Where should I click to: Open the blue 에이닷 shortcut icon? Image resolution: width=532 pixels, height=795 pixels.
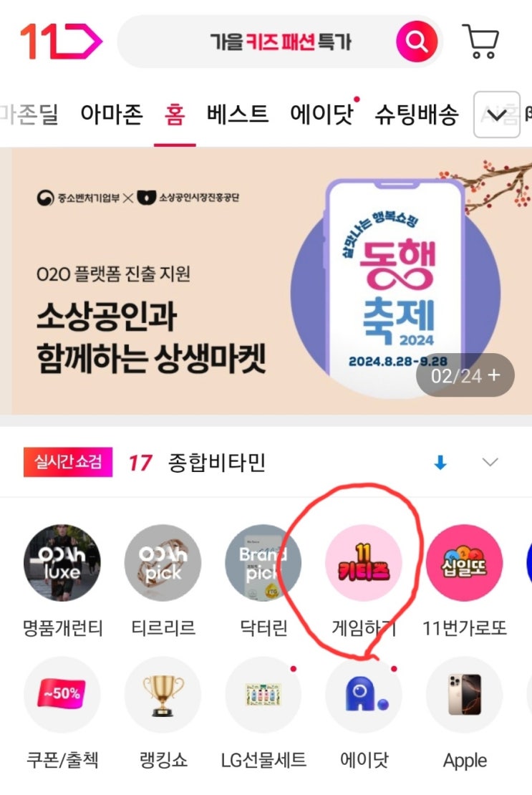363,695
